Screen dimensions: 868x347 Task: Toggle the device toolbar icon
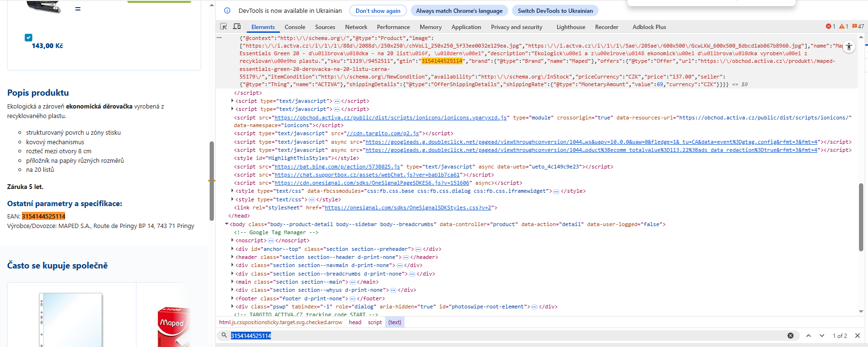point(237,27)
